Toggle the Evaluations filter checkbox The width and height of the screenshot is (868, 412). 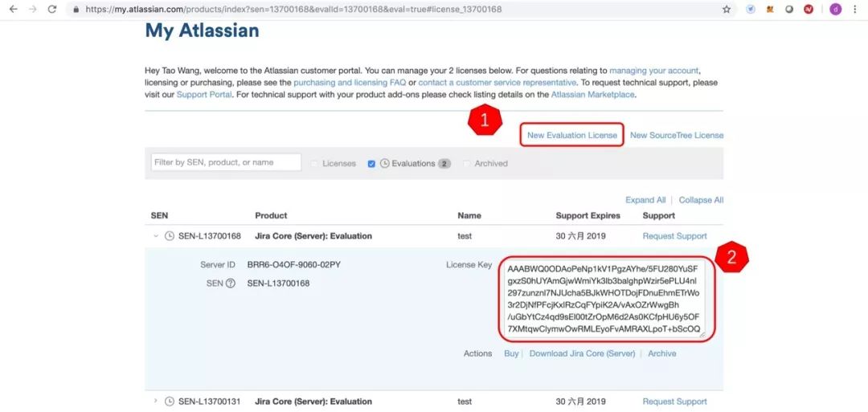click(371, 164)
